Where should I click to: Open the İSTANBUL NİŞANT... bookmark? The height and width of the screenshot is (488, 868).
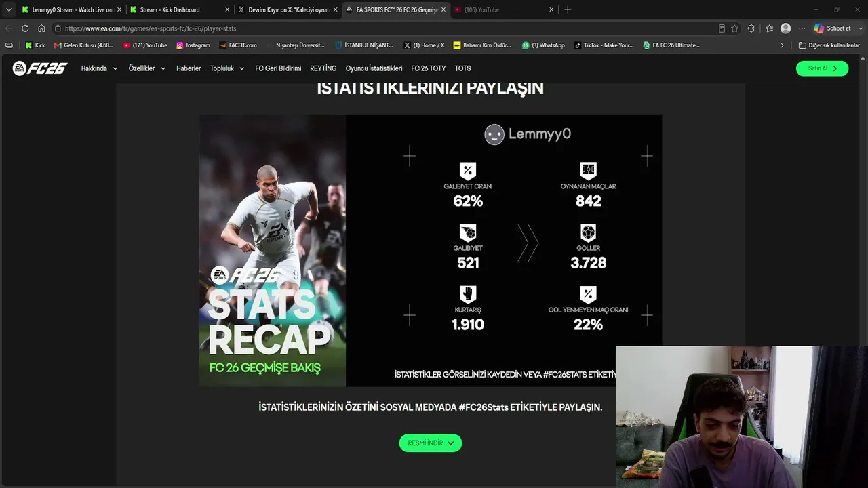pyautogui.click(x=364, y=45)
